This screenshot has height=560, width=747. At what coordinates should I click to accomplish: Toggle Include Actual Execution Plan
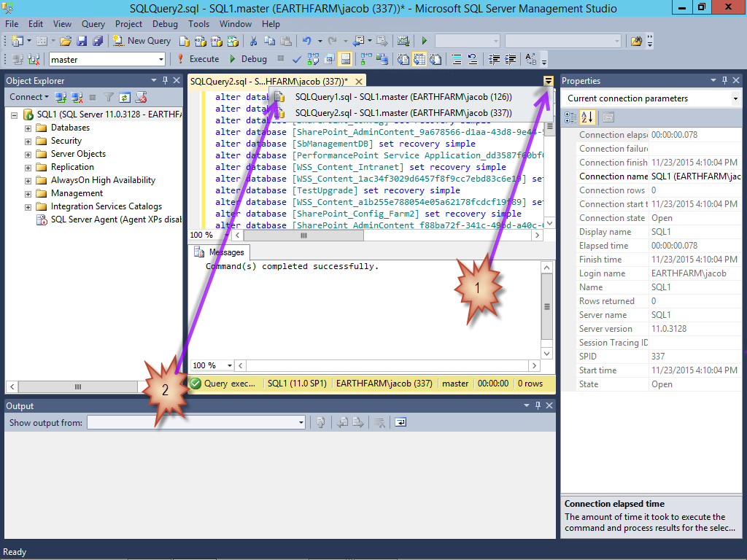tap(366, 60)
